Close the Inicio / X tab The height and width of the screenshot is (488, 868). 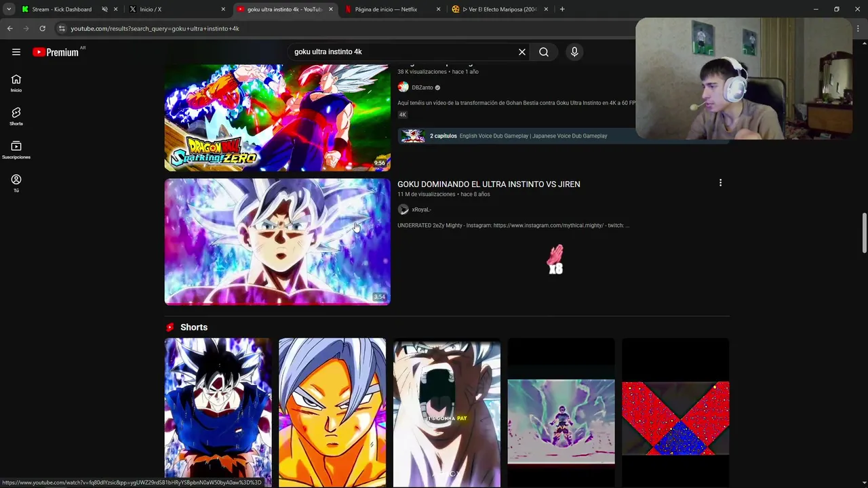(223, 9)
